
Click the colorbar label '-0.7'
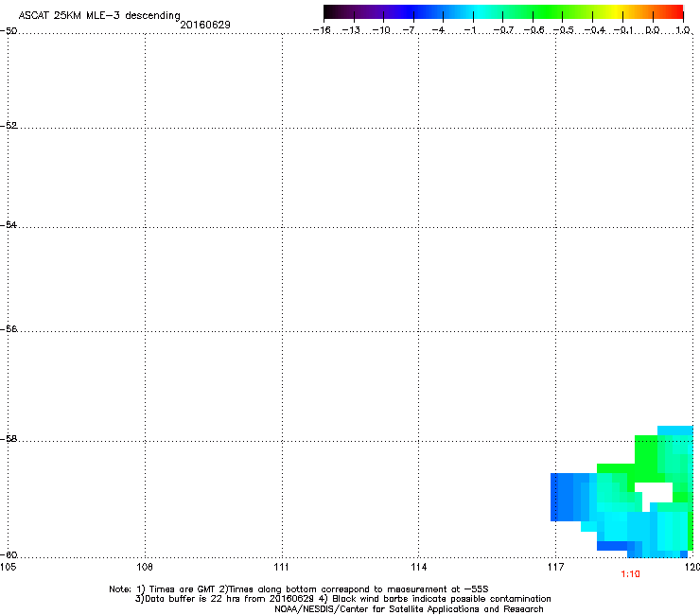click(x=503, y=30)
